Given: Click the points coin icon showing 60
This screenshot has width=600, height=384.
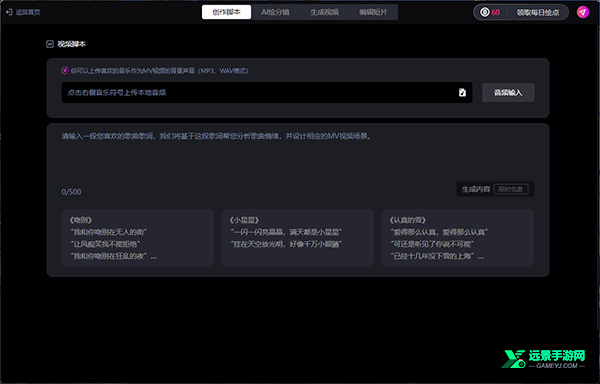Looking at the screenshot, I should click(485, 12).
